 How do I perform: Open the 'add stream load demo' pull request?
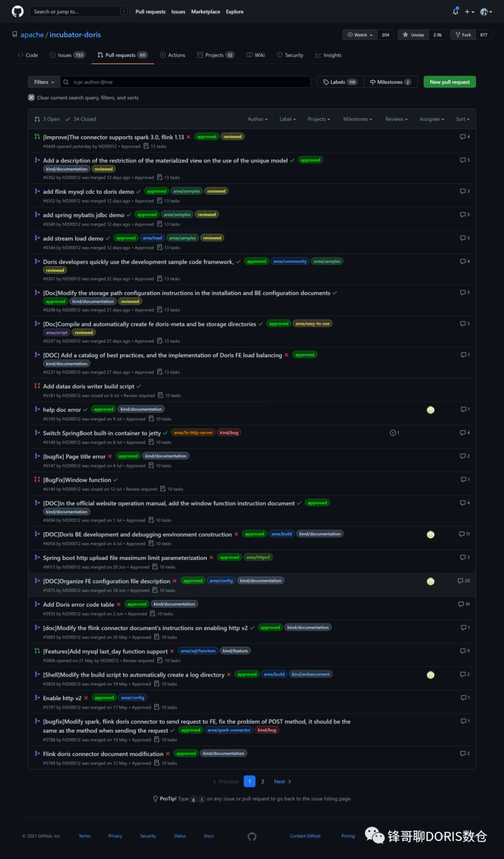coord(73,238)
